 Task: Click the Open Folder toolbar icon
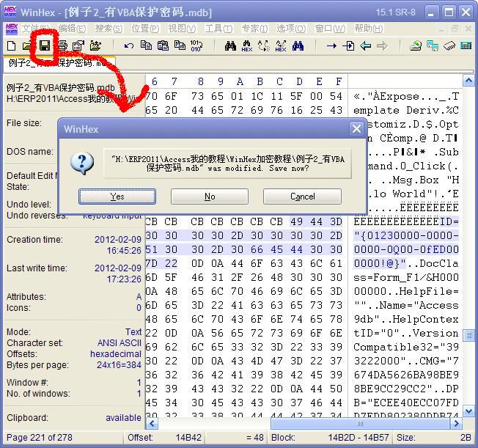[x=95, y=45]
